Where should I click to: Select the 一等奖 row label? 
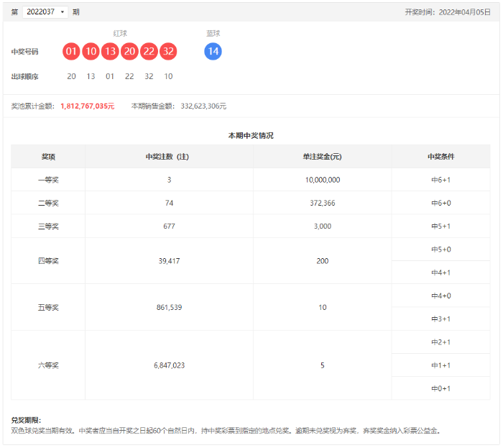click(x=48, y=180)
